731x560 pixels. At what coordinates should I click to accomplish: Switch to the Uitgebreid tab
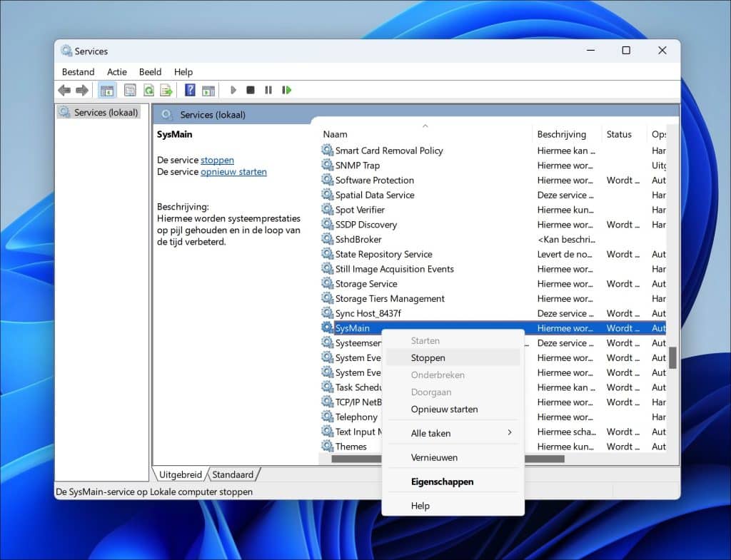[181, 474]
